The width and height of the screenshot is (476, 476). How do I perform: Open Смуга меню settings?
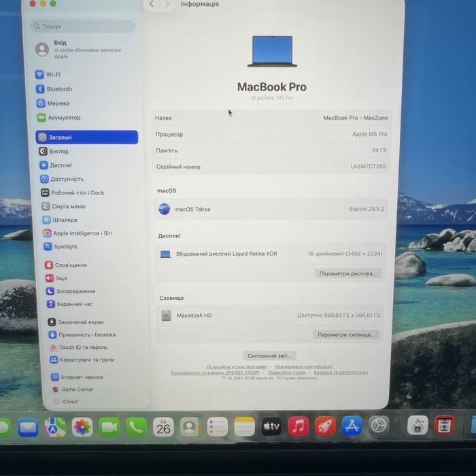tap(63, 207)
